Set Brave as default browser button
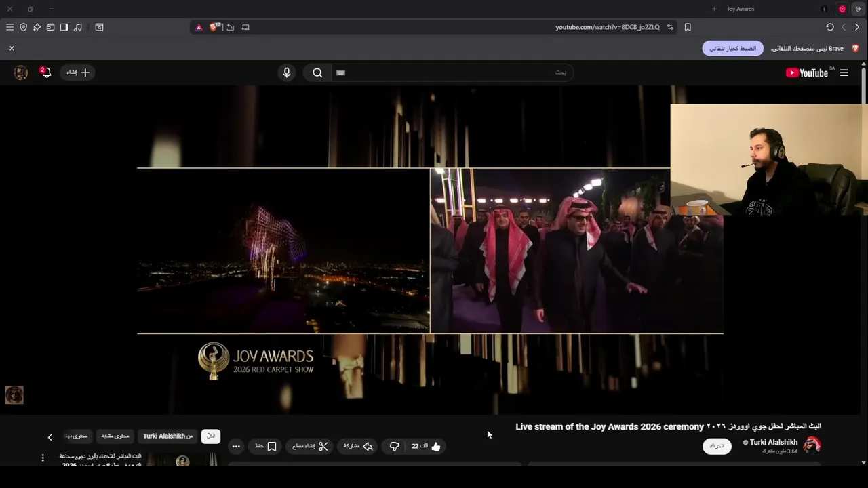Screen dimensions: 868x488 732,49
